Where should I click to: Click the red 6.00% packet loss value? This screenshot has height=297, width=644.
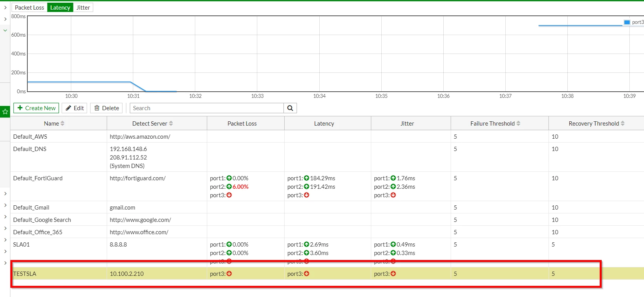(240, 187)
